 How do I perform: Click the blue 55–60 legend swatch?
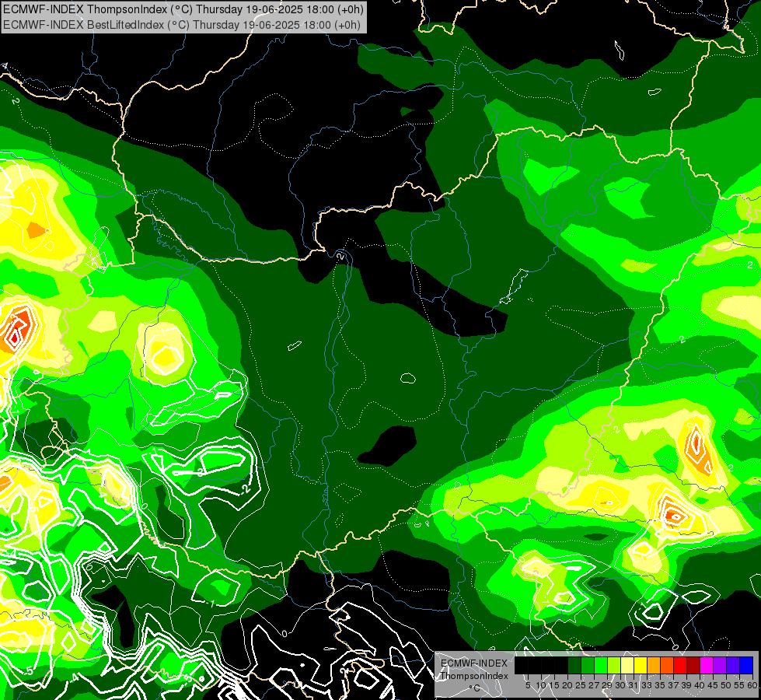pyautogui.click(x=746, y=665)
